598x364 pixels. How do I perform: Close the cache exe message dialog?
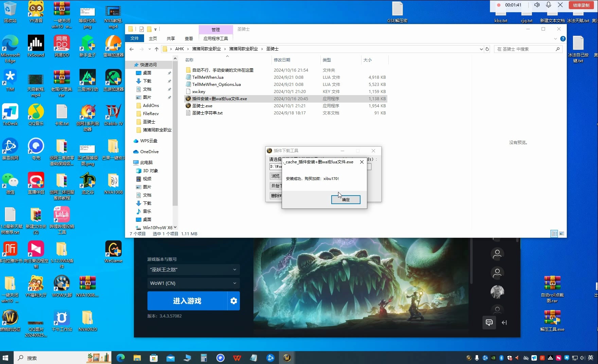(362, 162)
